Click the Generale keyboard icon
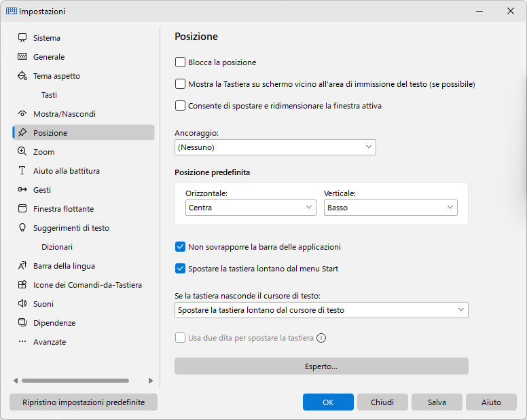The width and height of the screenshot is (527, 420). pyautogui.click(x=22, y=56)
